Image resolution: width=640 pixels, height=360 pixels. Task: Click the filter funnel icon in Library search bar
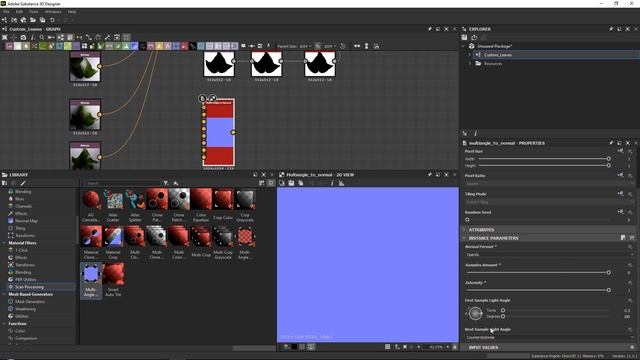click(166, 183)
